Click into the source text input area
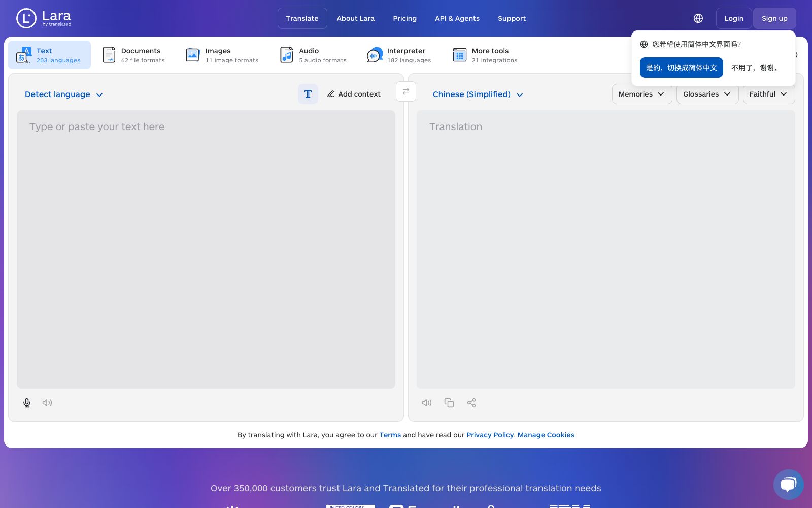 (206, 249)
